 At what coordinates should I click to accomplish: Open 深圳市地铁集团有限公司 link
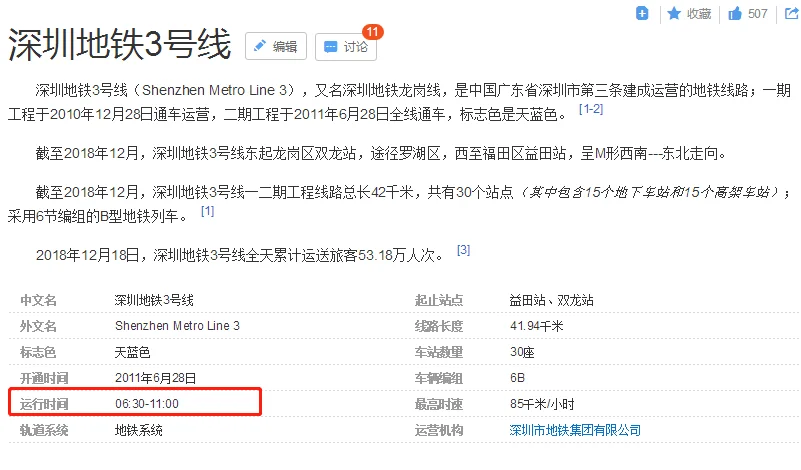(x=575, y=430)
